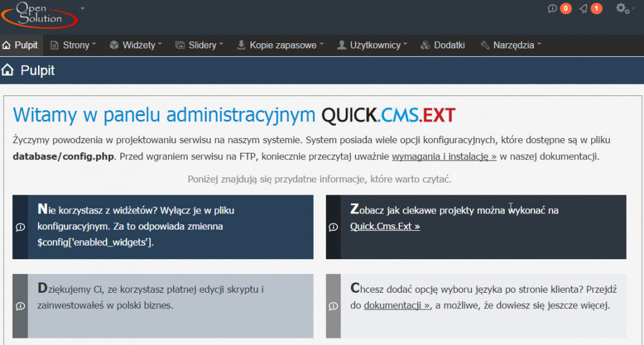644x345 pixels.
Task: Expand the Slidery dropdown caret
Action: point(222,44)
